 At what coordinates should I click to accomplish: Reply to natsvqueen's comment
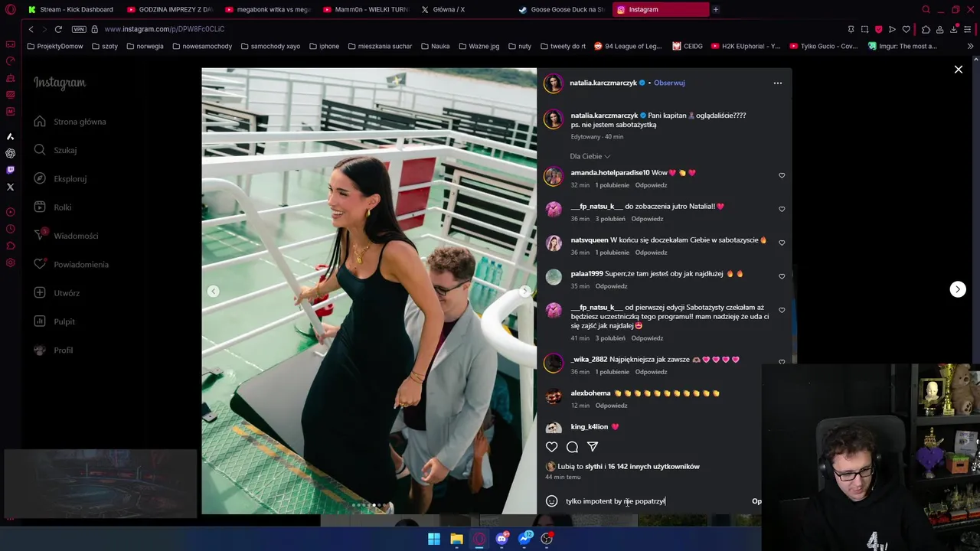tap(651, 253)
